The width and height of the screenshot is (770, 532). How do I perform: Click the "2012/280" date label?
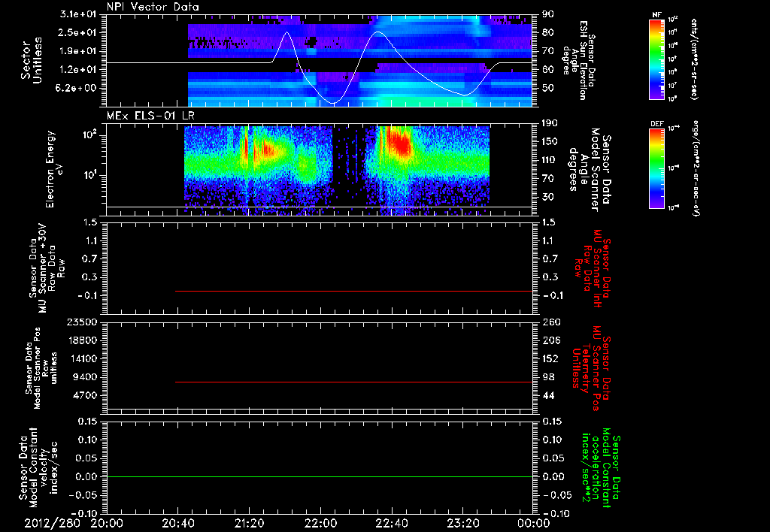click(x=52, y=523)
